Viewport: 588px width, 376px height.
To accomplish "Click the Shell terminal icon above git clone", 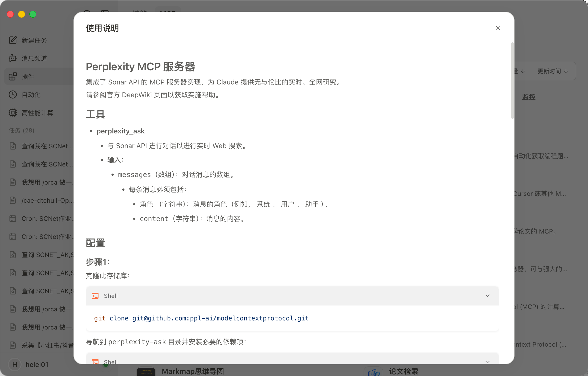I will [x=95, y=296].
